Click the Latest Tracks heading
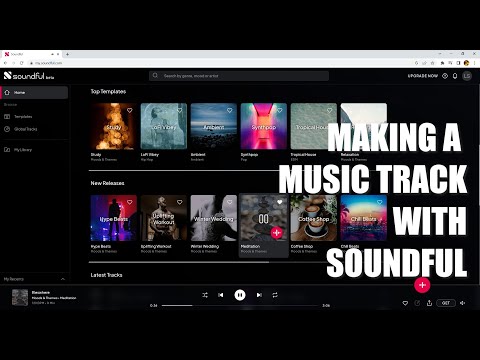480x360 pixels. pos(106,275)
